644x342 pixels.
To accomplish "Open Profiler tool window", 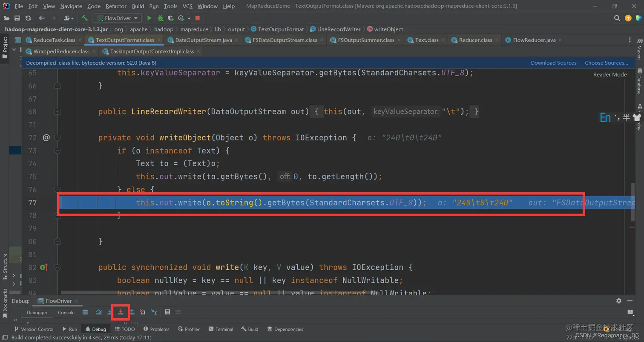I will (189, 329).
